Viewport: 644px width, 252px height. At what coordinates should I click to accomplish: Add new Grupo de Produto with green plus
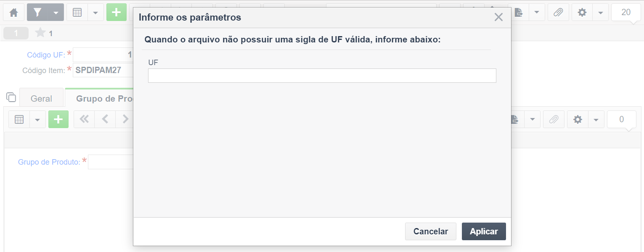point(58,120)
